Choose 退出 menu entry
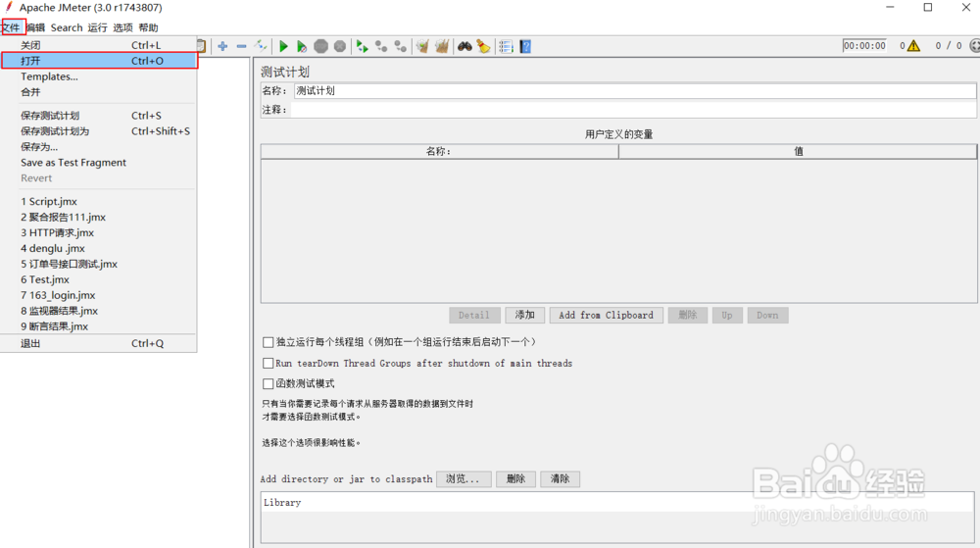 (99, 343)
